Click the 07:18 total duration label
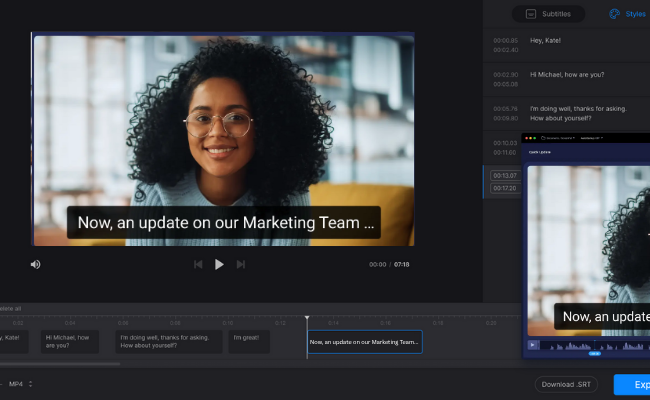650x400 pixels. pyautogui.click(x=402, y=264)
